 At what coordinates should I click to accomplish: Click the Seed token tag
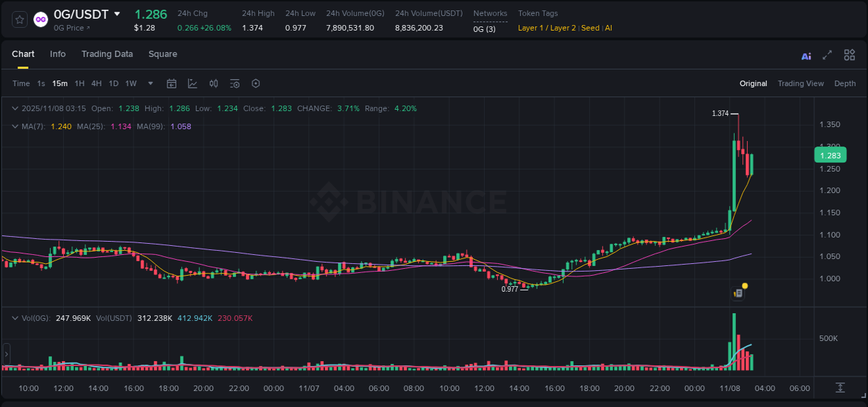point(590,28)
